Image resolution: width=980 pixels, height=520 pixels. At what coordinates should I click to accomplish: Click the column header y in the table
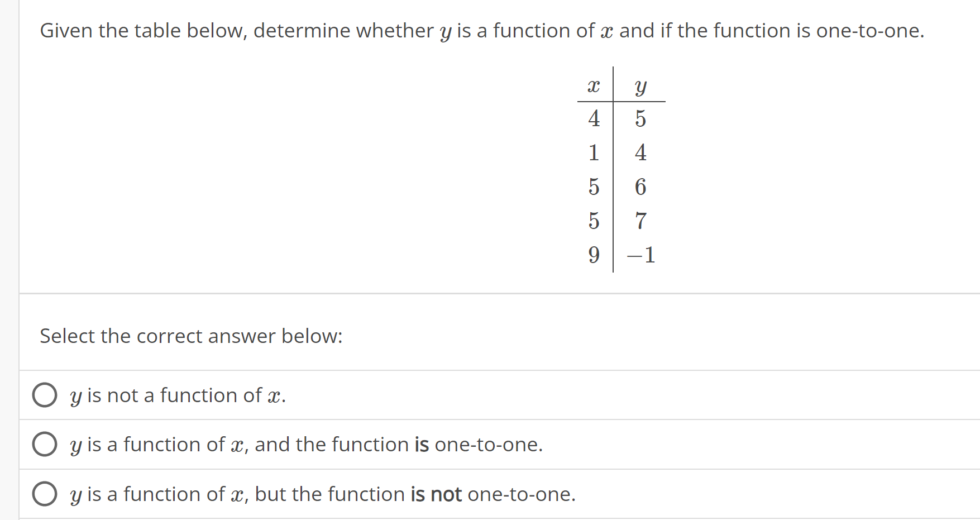tap(639, 85)
